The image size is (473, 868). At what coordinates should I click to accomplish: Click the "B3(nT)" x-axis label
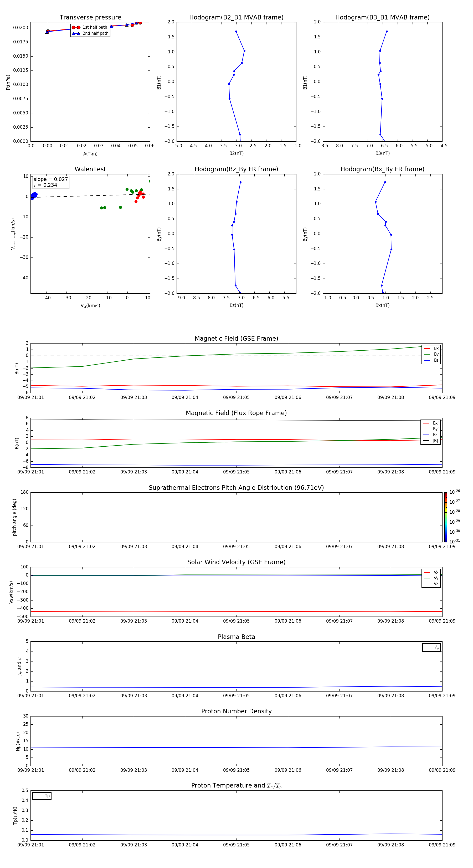pyautogui.click(x=382, y=153)
